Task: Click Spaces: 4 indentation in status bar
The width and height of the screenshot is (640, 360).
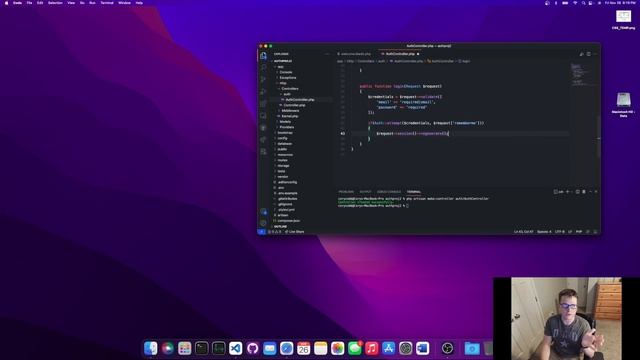Action: click(x=544, y=232)
